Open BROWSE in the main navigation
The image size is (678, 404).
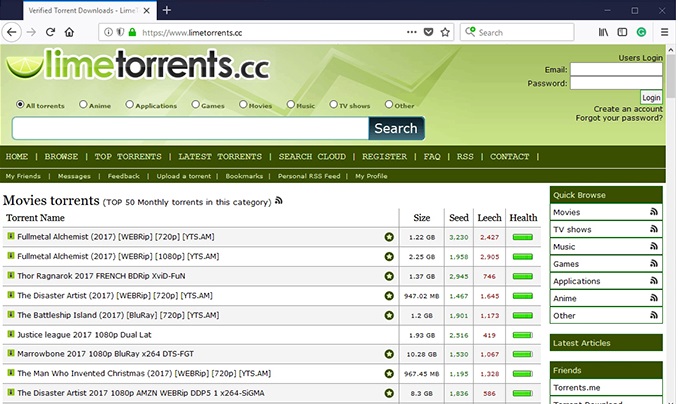click(61, 157)
